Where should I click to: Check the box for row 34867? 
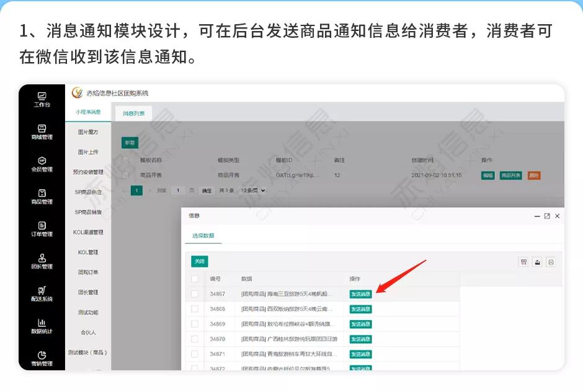(195, 294)
